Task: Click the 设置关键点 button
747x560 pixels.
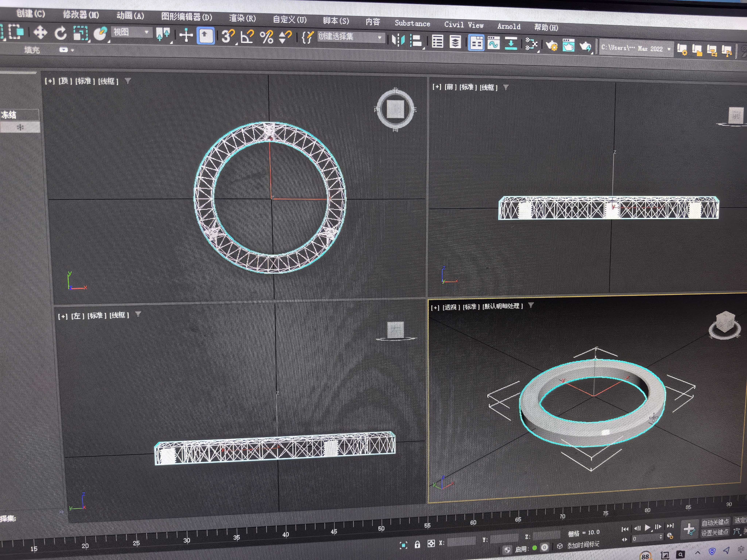Action: pyautogui.click(x=715, y=533)
